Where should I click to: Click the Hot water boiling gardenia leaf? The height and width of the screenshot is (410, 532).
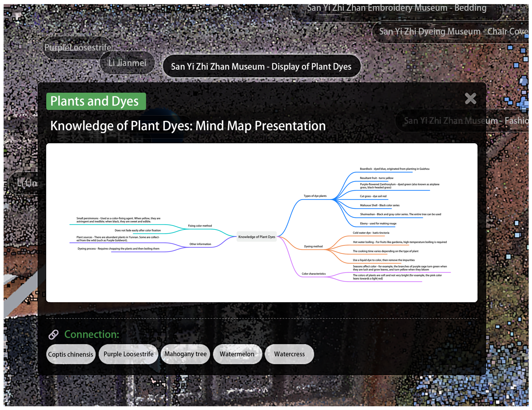(400, 242)
